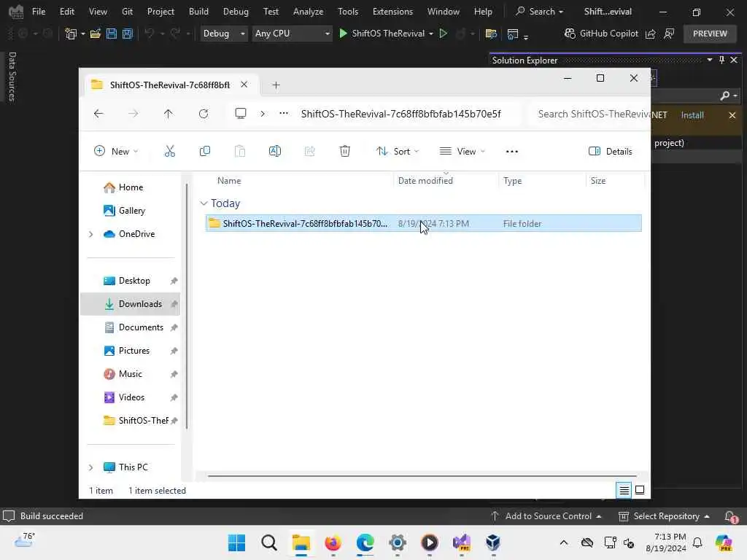Open the Data Sources side tab
This screenshot has height=560, width=747.
12,77
